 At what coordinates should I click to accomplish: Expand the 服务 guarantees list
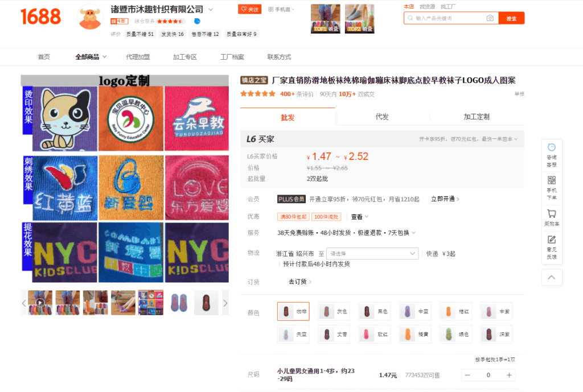coord(413,233)
